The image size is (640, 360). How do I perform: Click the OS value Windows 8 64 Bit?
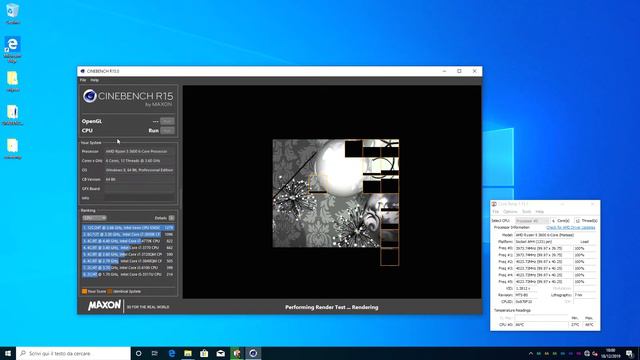point(140,170)
